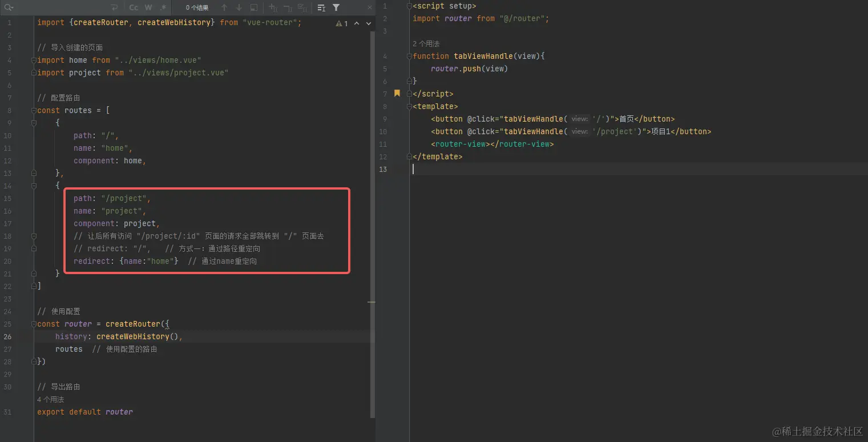
Task: Jump to next highlighted problem chevron
Action: pos(369,23)
